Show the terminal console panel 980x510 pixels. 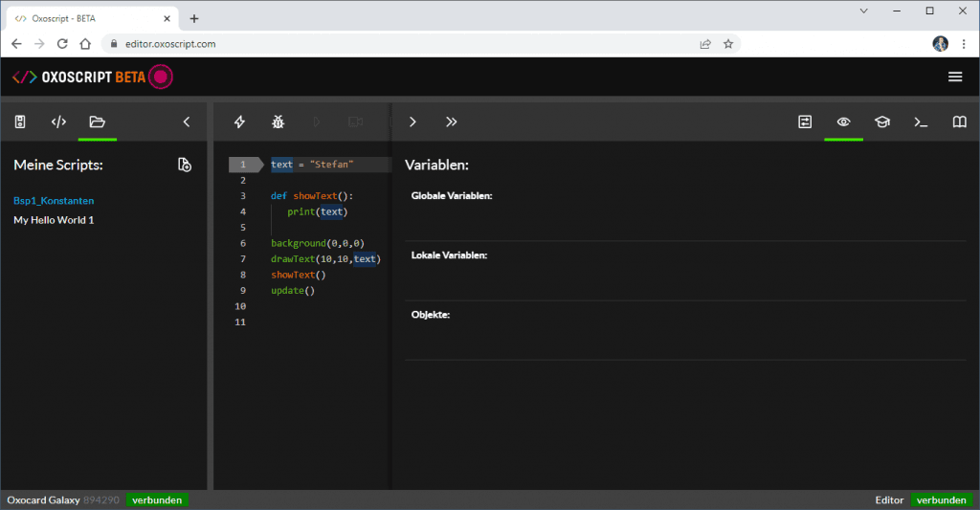tap(920, 122)
